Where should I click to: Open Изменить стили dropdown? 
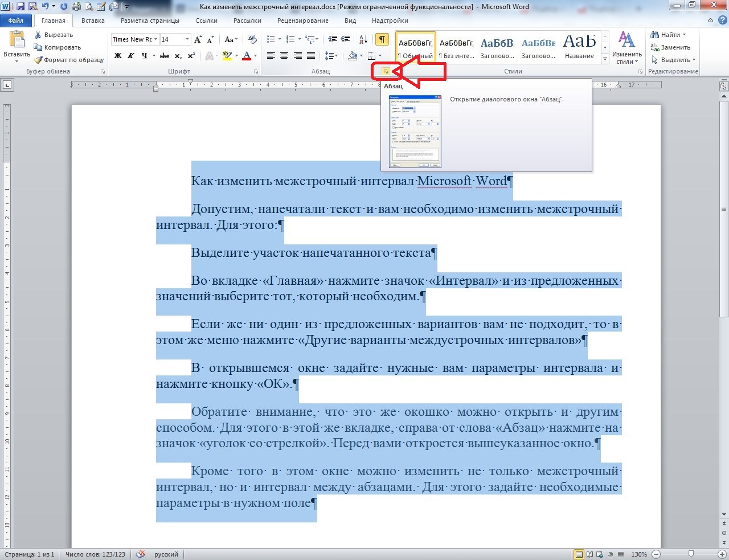[626, 48]
